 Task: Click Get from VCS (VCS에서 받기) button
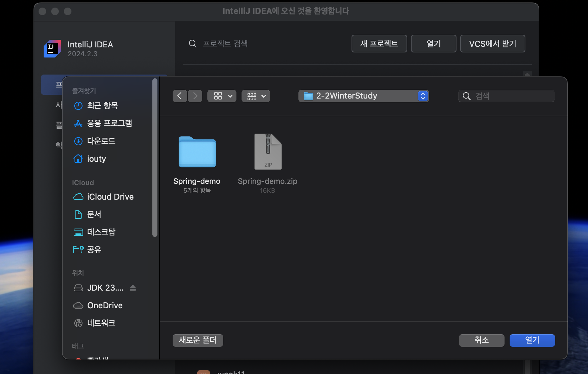pos(493,44)
